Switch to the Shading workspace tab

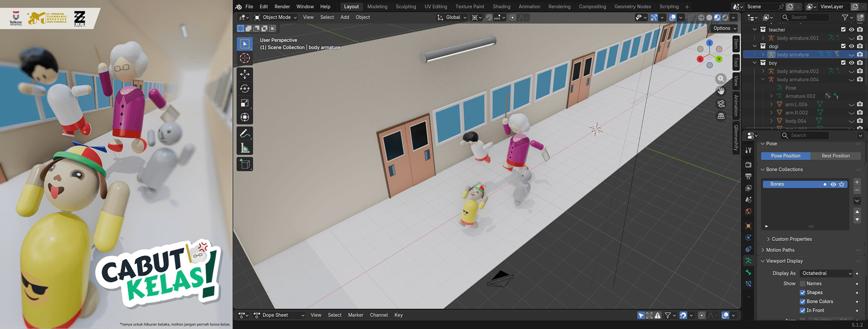point(501,7)
